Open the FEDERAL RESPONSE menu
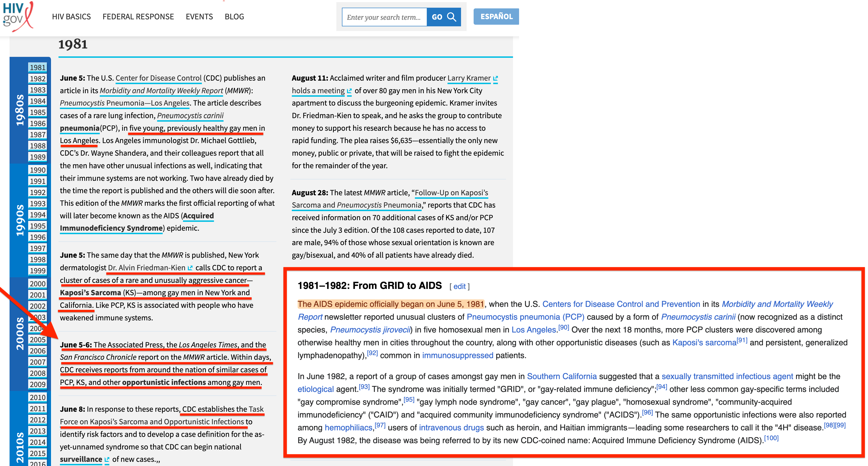Image resolution: width=868 pixels, height=466 pixels. (x=138, y=17)
